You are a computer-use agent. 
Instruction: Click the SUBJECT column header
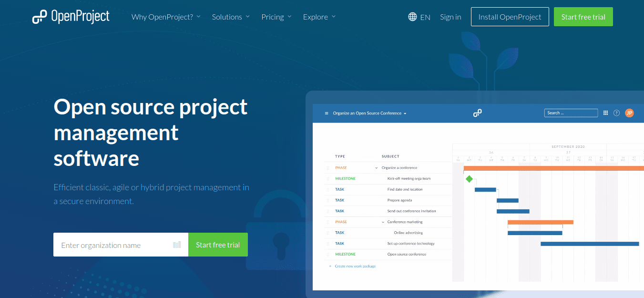pyautogui.click(x=390, y=156)
